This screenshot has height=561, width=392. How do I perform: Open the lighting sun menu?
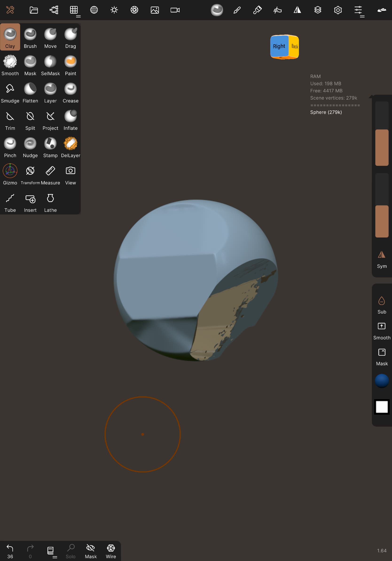click(x=114, y=10)
